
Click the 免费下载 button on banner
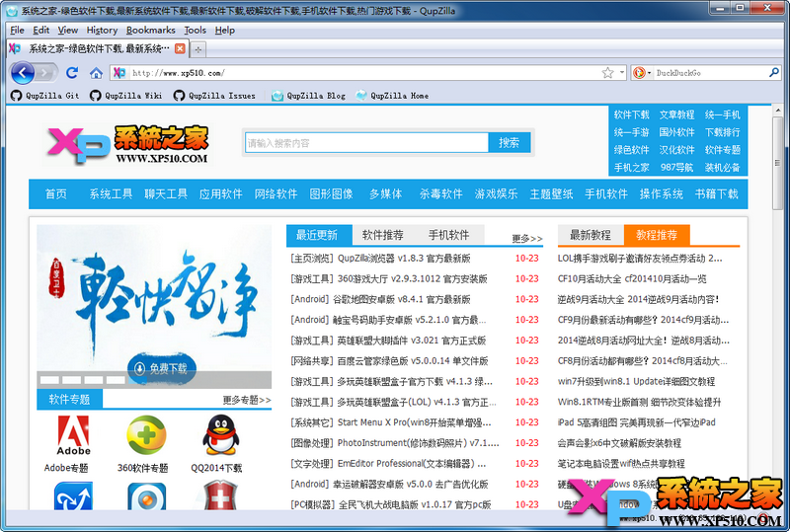click(162, 368)
